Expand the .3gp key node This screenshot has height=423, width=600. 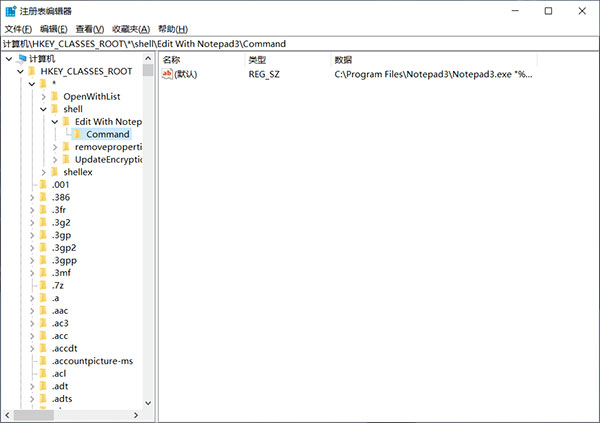coord(32,235)
